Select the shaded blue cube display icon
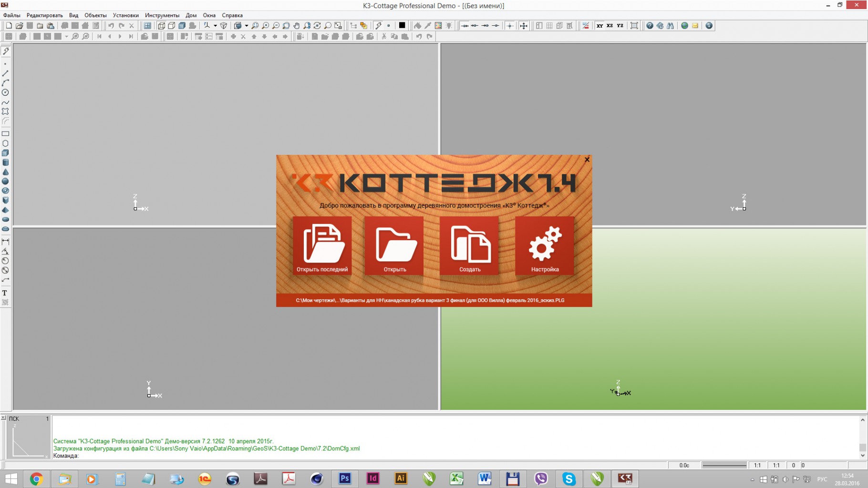The image size is (868, 488). (182, 26)
